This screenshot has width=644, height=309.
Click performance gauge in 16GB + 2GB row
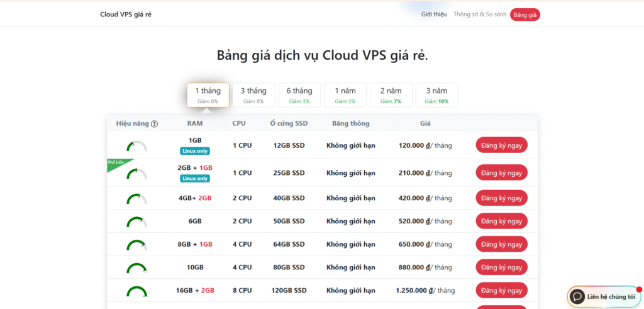(136, 291)
